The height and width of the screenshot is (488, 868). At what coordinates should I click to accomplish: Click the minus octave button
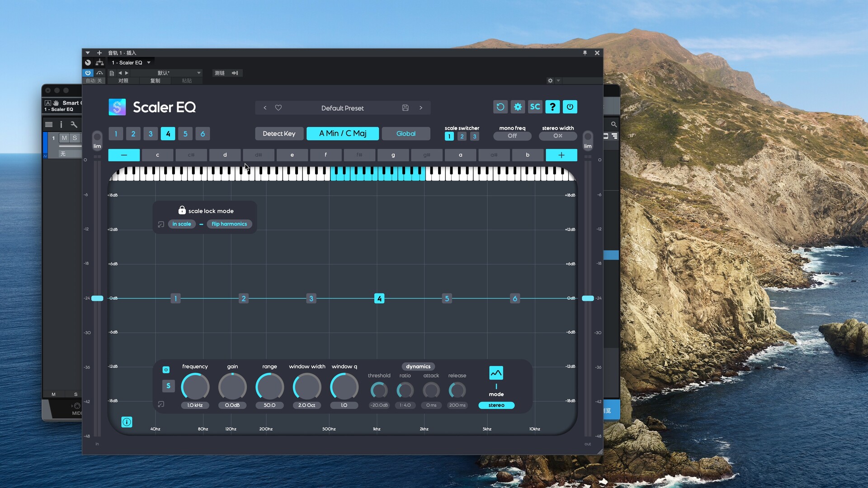click(x=124, y=155)
